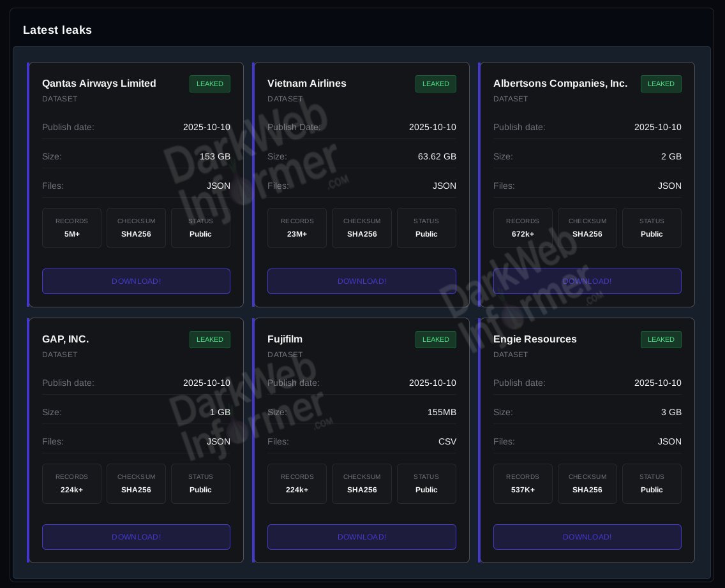Download the Vietnam Airlines dataset
The width and height of the screenshot is (725, 588).
click(x=362, y=281)
